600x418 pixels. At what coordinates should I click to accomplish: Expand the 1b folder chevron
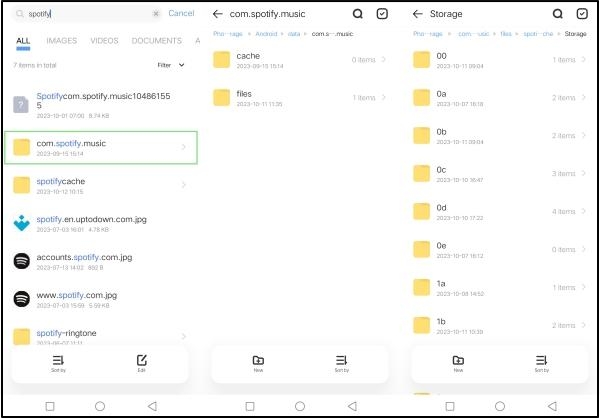pos(584,325)
